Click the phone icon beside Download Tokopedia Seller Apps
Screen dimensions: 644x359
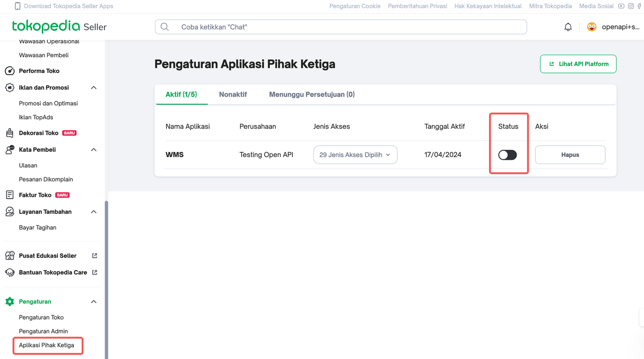18,6
